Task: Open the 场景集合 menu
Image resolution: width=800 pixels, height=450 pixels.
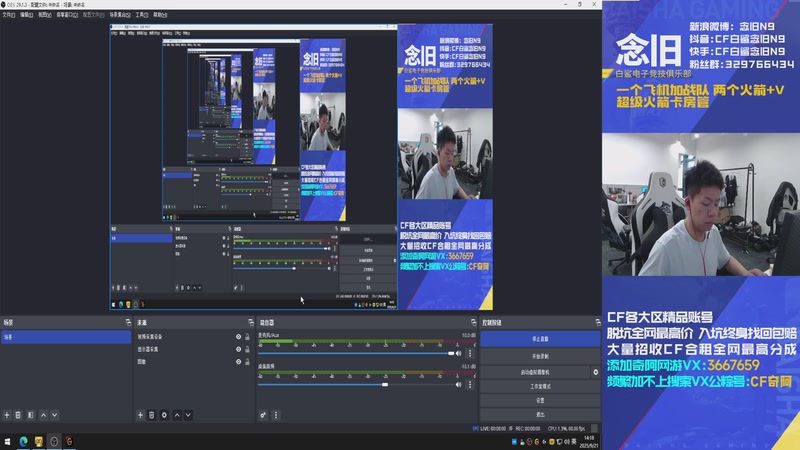Action: (120, 15)
